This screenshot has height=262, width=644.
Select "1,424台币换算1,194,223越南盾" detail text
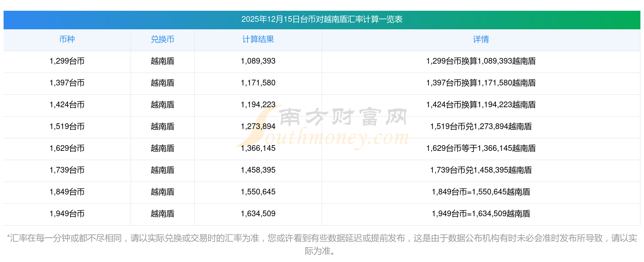481,105
